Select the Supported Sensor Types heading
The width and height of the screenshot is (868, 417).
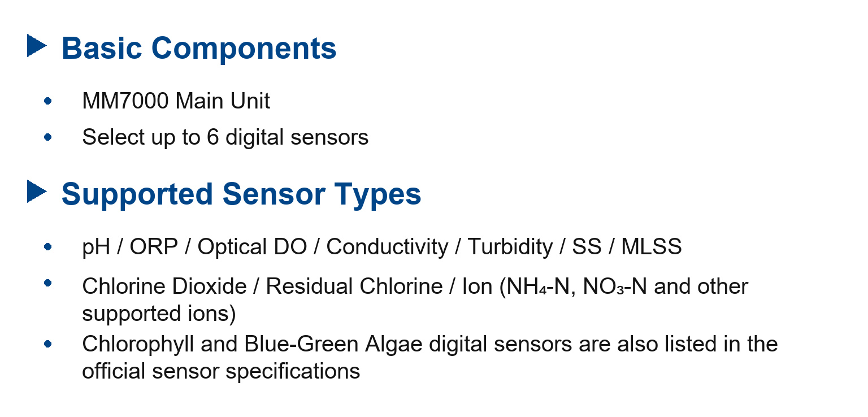pos(241,194)
